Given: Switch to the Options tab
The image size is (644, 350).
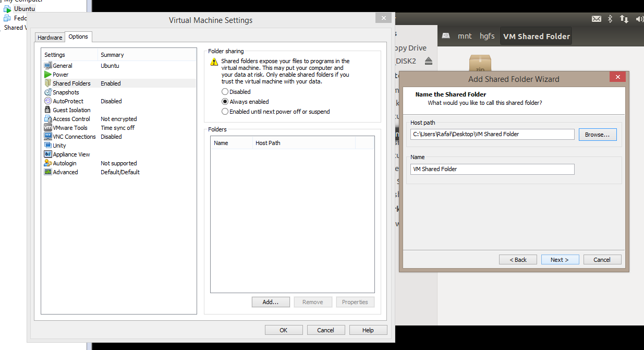Looking at the screenshot, I should [79, 37].
